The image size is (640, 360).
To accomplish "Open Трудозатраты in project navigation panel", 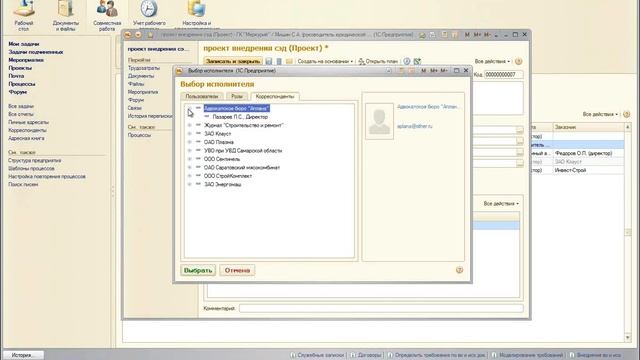I will coord(144,68).
